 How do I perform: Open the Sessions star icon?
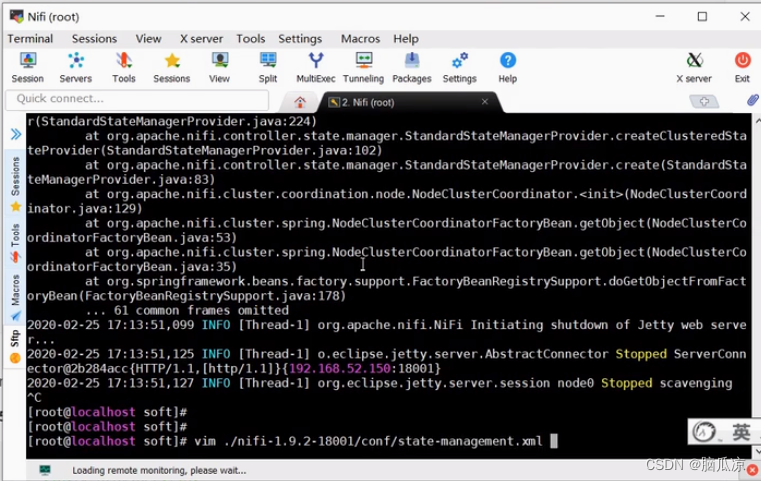172,67
